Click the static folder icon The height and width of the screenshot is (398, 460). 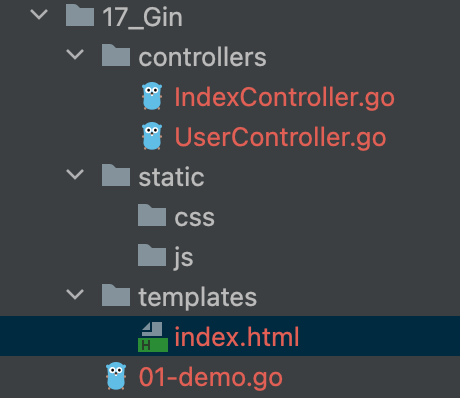point(116,175)
